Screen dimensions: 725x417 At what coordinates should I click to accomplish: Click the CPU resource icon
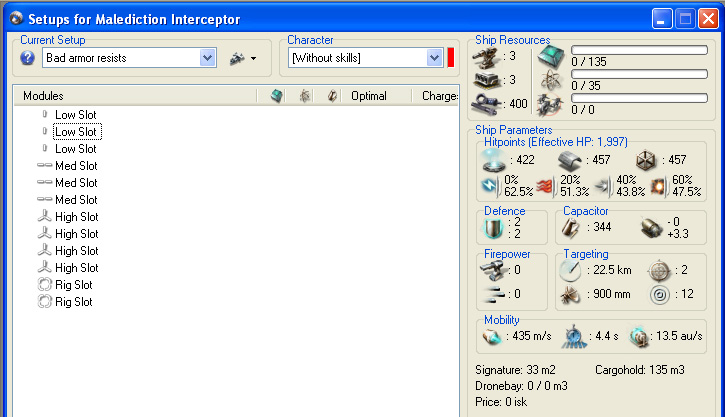pos(551,57)
